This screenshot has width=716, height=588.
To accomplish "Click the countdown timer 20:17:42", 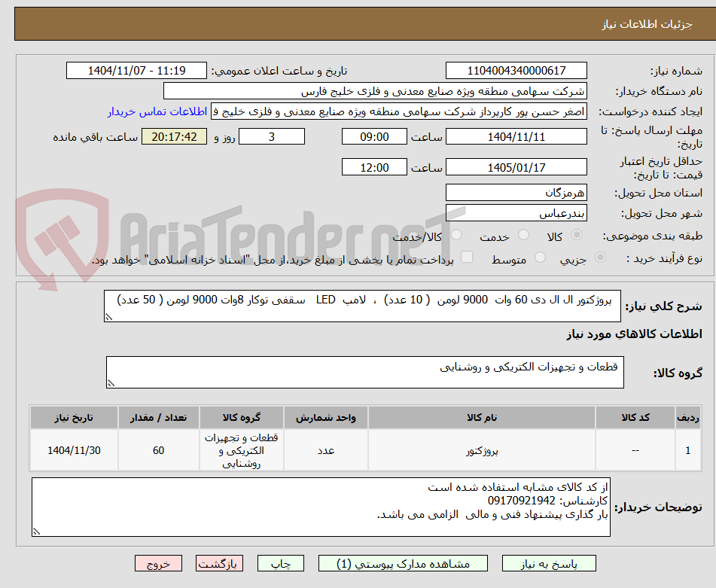I will tap(174, 136).
